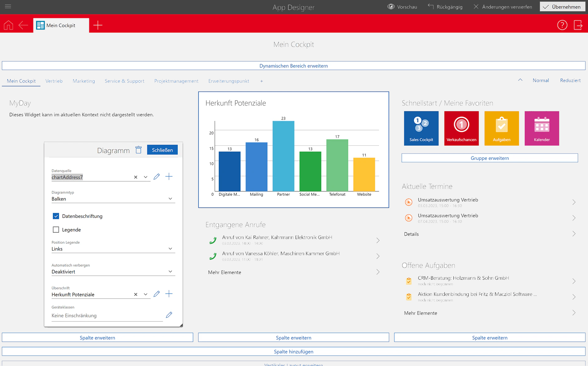The image size is (588, 366).
Task: Click the green phone icon for Kai Rahner call
Action: click(213, 240)
